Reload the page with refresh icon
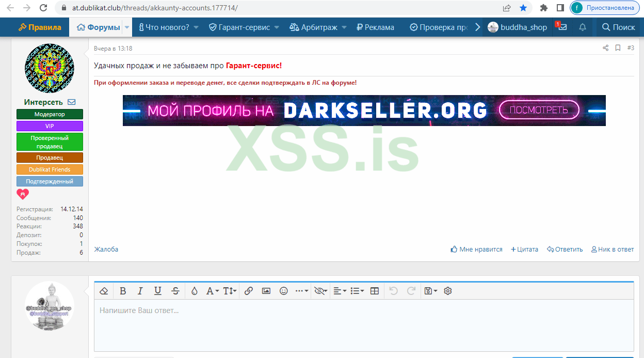The height and width of the screenshot is (358, 644). [x=43, y=8]
